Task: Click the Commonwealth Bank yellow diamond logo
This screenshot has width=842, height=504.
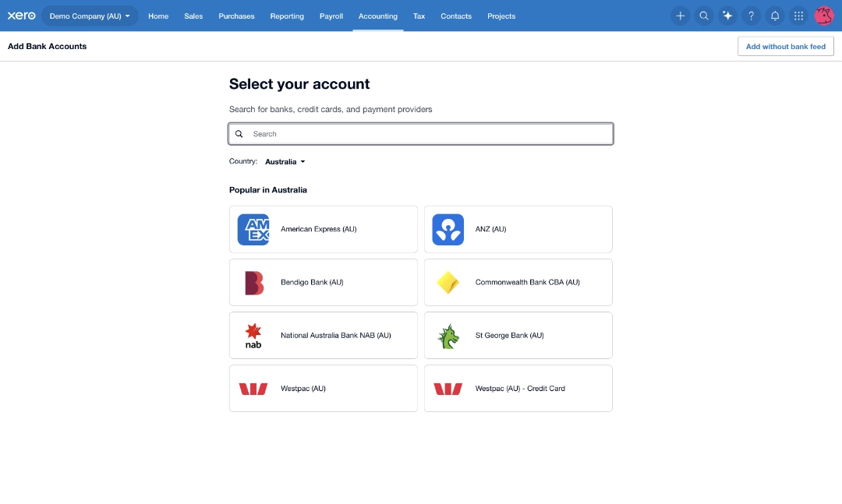Action: pos(448,283)
